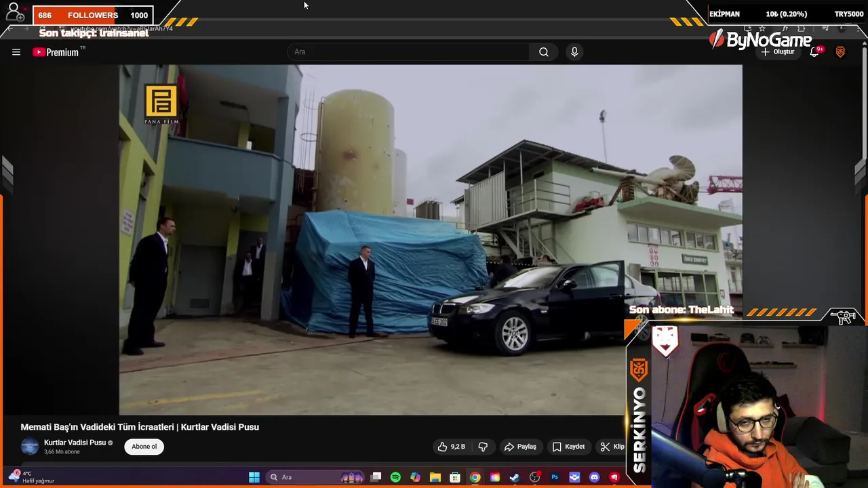Open the Kurtlar Vadisi Pusu channel name link
This screenshot has width=868, height=488.
[x=75, y=443]
